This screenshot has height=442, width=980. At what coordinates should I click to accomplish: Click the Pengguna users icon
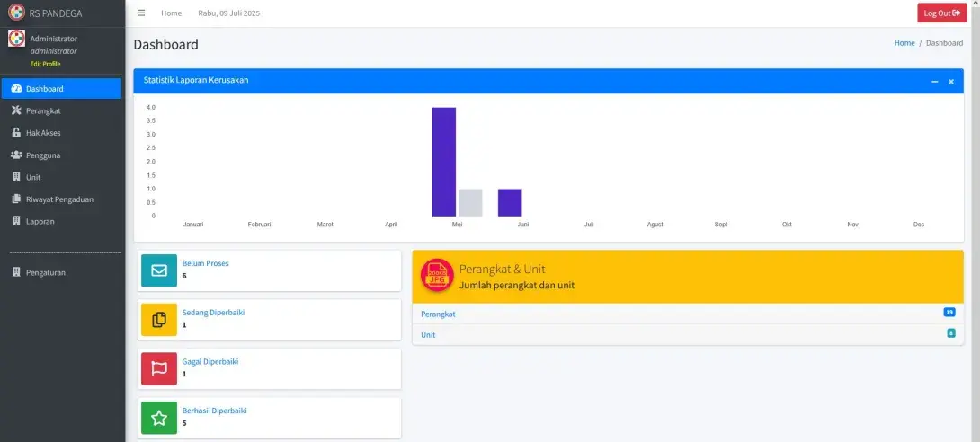click(16, 155)
